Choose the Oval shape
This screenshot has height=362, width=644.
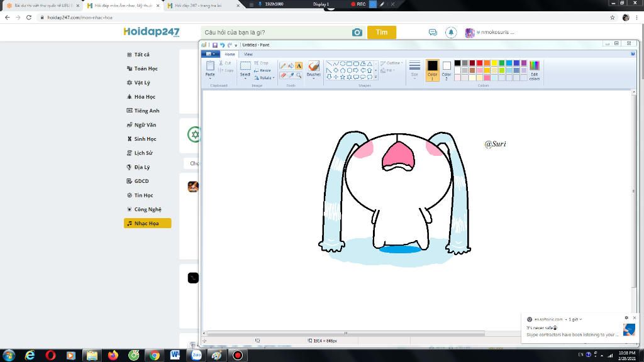[x=343, y=63]
